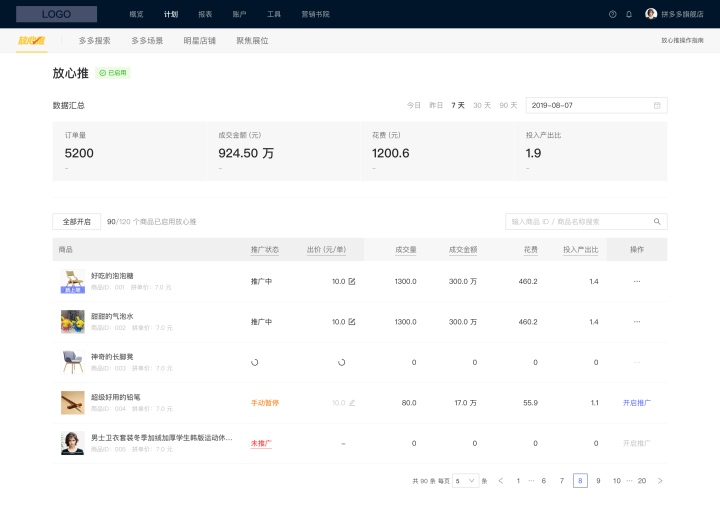Click the 全部开启 button
Viewport: 720px width, 506px height.
coord(76,222)
